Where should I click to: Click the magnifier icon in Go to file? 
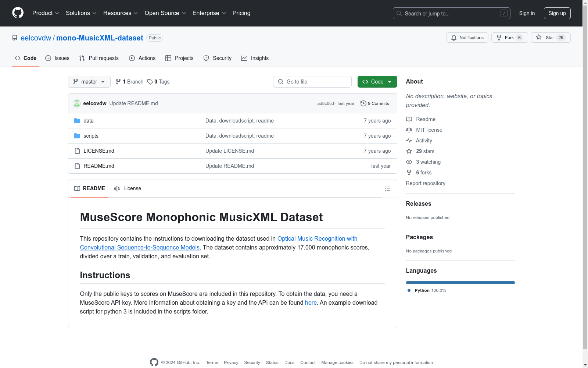pyautogui.click(x=281, y=82)
